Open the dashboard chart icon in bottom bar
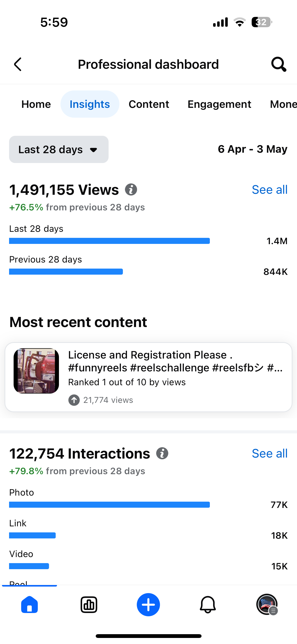 [x=89, y=604]
